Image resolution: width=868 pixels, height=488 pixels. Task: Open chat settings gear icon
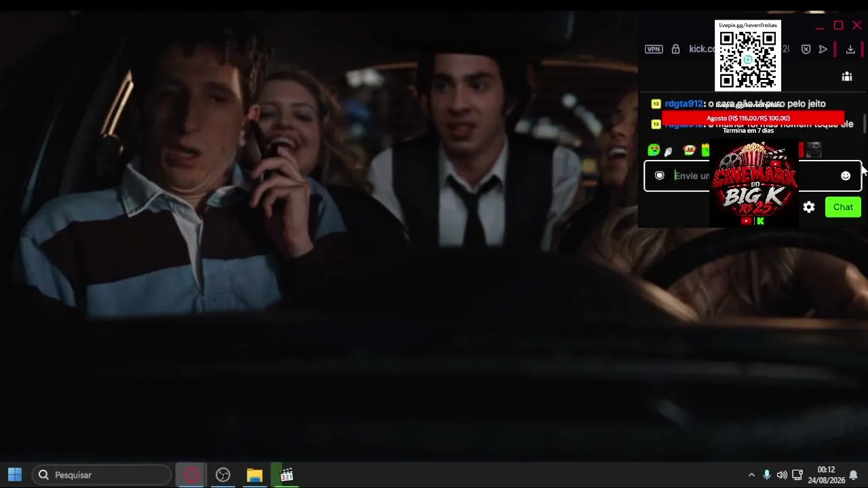point(809,207)
